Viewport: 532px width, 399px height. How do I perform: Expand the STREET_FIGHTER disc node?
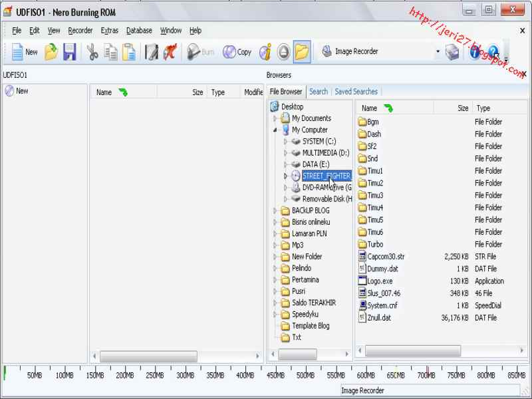285,176
